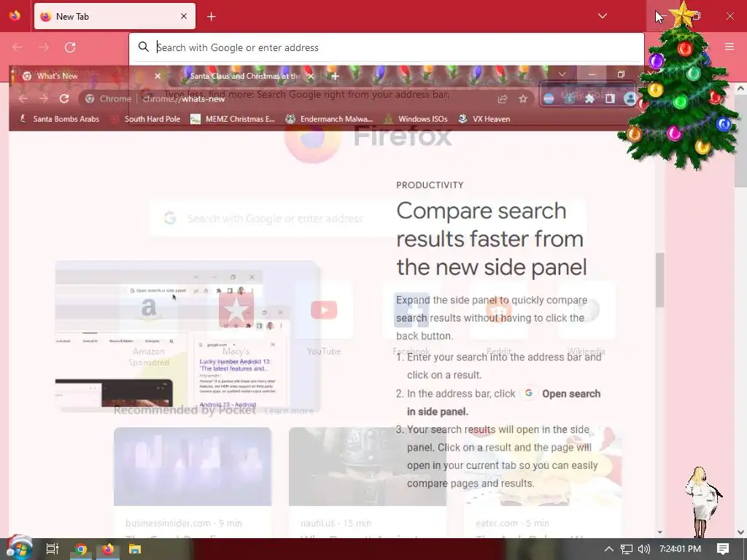Open Firefox View from the top-left Firefox icon
Image resolution: width=747 pixels, height=560 pixels.
click(15, 16)
